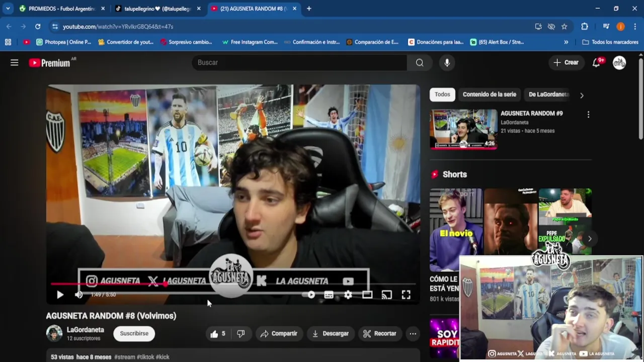
Task: Select De LaGordaneta filter chip
Action: tap(548, 95)
